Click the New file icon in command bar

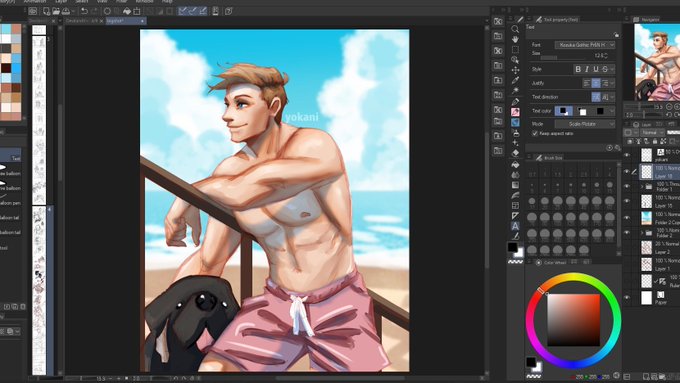[x=46, y=11]
